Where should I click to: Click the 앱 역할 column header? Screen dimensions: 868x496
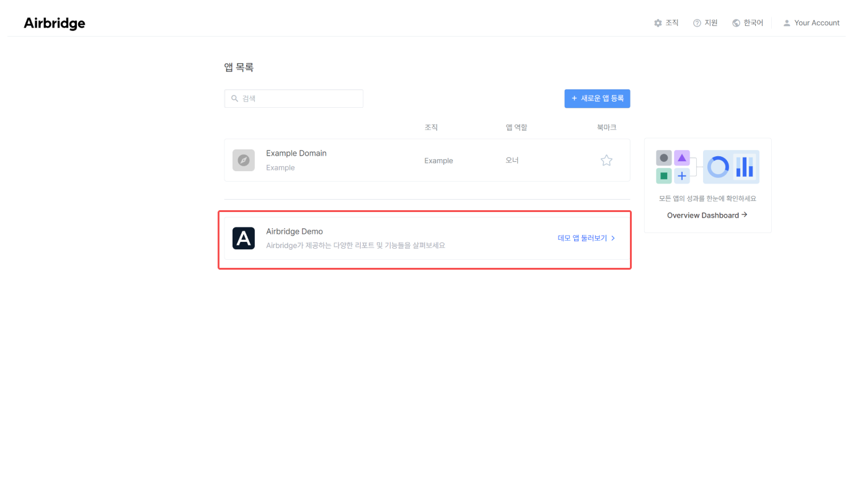tap(516, 127)
